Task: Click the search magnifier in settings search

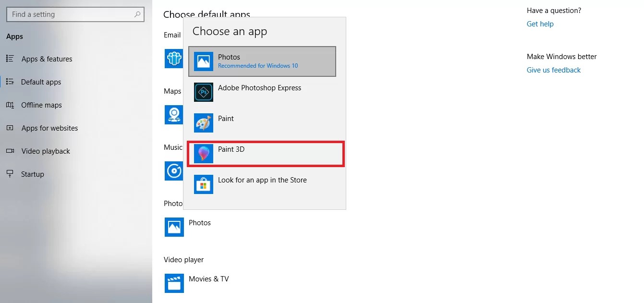Action: tap(137, 14)
